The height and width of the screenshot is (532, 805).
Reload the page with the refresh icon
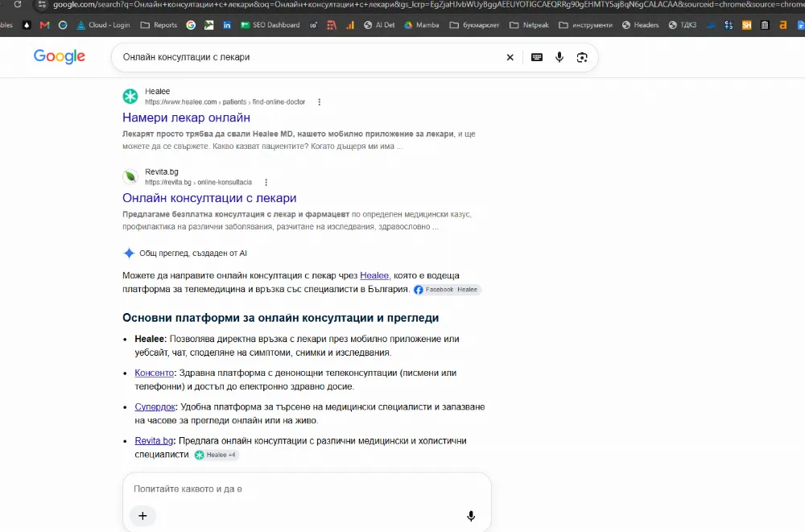[x=18, y=4]
